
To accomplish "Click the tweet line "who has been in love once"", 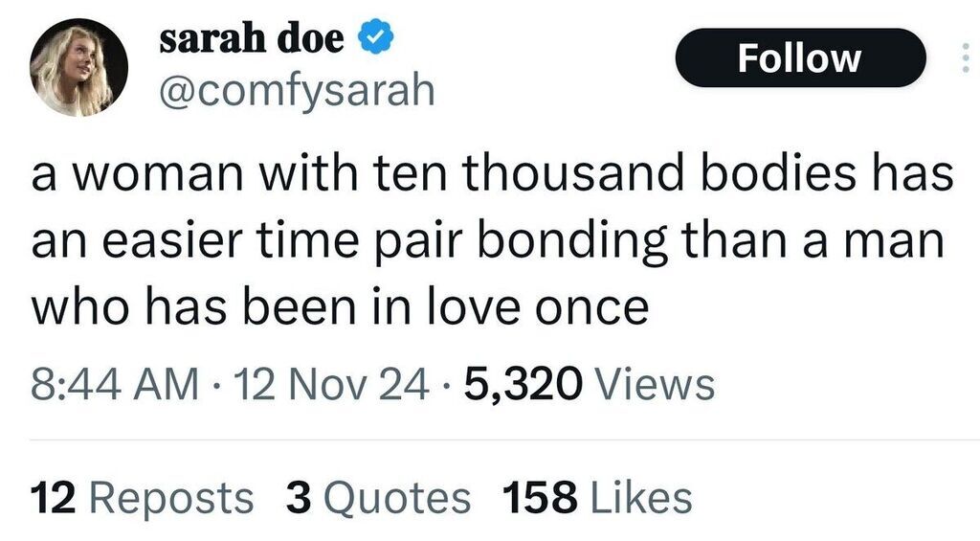I will click(x=340, y=306).
